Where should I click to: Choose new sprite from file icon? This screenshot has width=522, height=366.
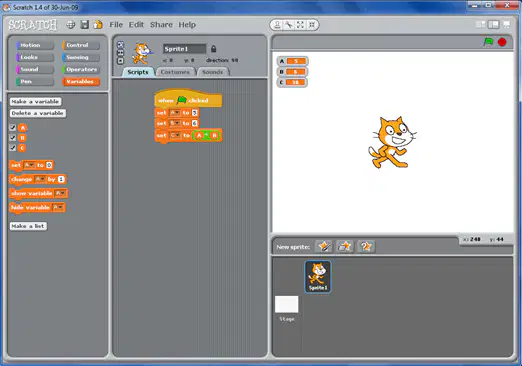click(x=345, y=246)
